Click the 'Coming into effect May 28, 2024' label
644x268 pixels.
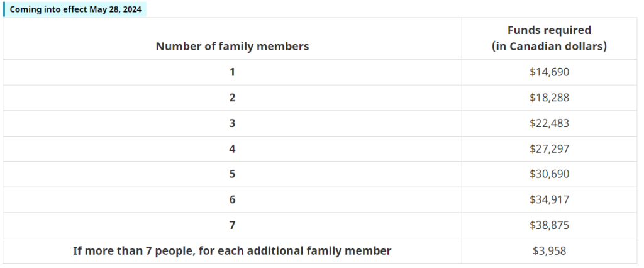pos(75,9)
